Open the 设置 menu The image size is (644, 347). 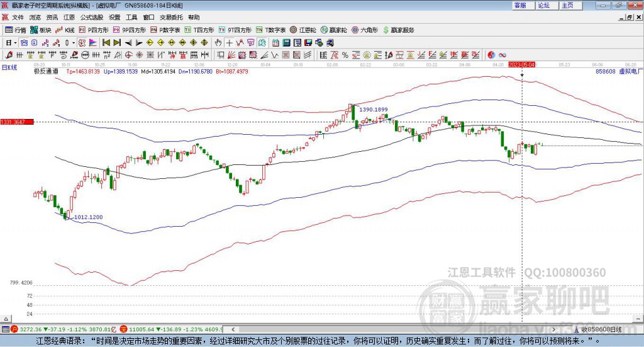114,17
